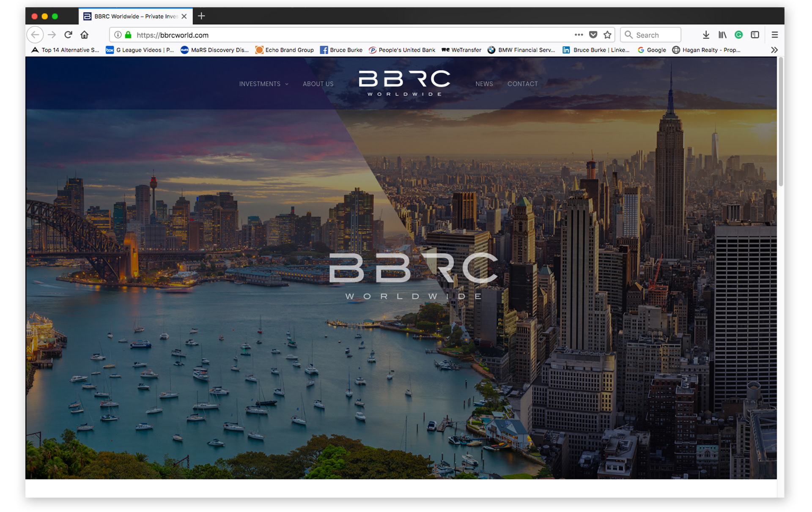
Task: Open the page actions three-dot menu
Action: [x=579, y=35]
